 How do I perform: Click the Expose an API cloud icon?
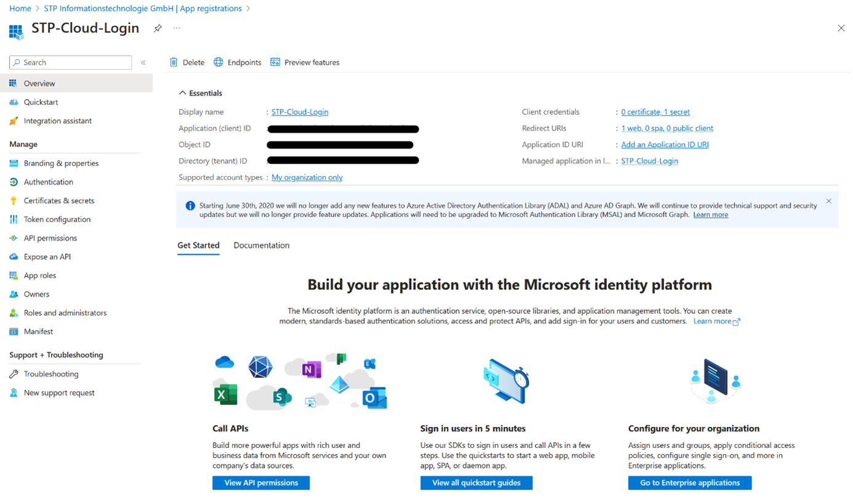[x=14, y=257]
